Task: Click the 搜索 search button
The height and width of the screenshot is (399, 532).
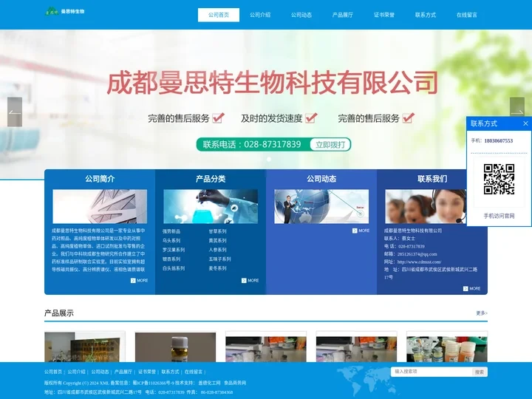Action: [480, 372]
